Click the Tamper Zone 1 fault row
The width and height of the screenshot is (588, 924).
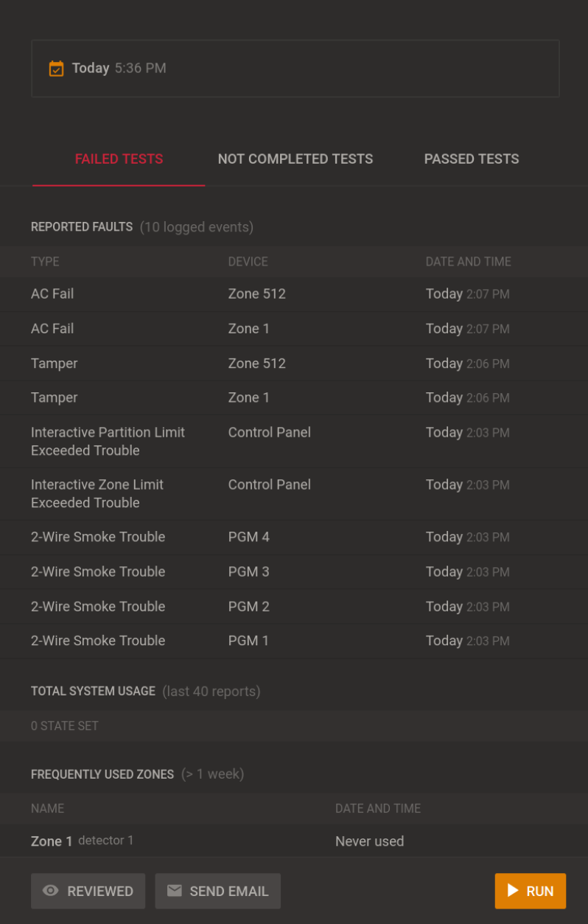point(294,398)
